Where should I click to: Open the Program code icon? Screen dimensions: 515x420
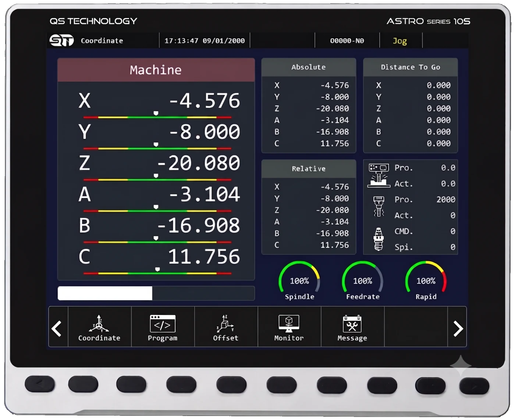(163, 324)
